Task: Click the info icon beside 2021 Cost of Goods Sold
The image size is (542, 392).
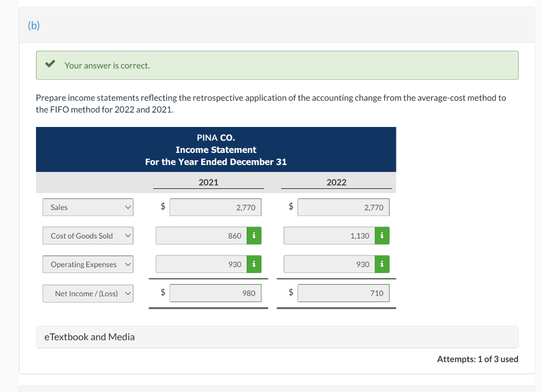Action: 253,235
